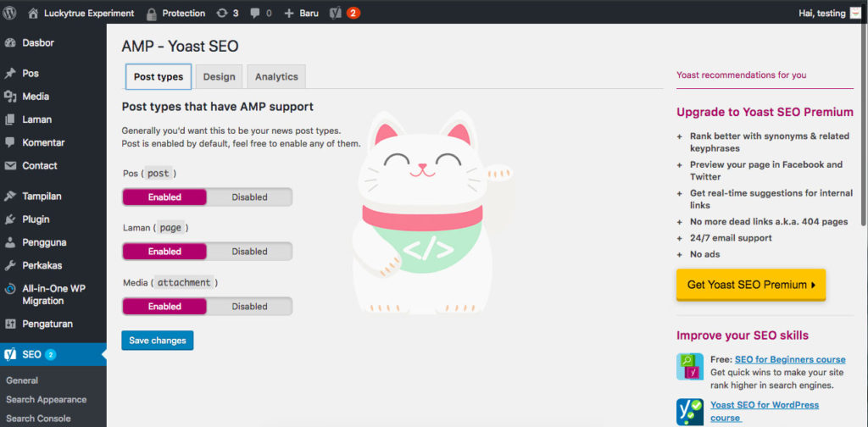Click the Contact envelope icon
This screenshot has width=868, height=427.
coord(10,166)
